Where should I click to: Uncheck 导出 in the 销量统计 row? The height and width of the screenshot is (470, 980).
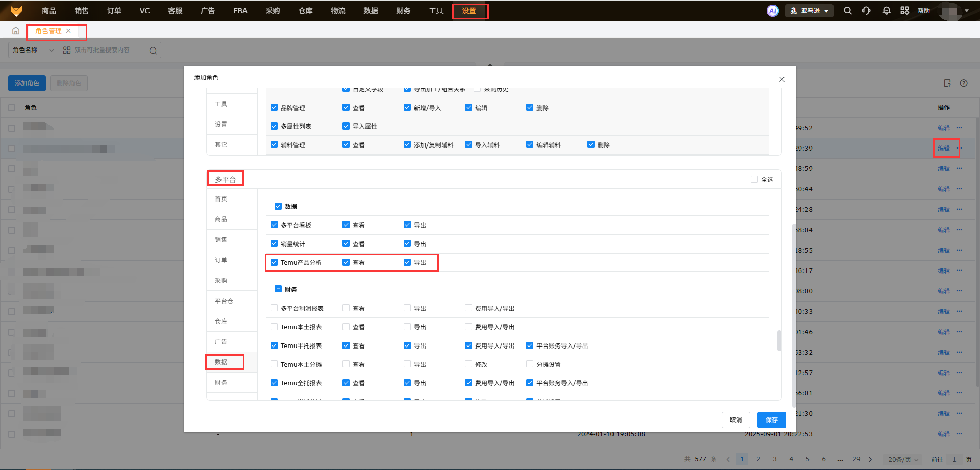pos(407,244)
